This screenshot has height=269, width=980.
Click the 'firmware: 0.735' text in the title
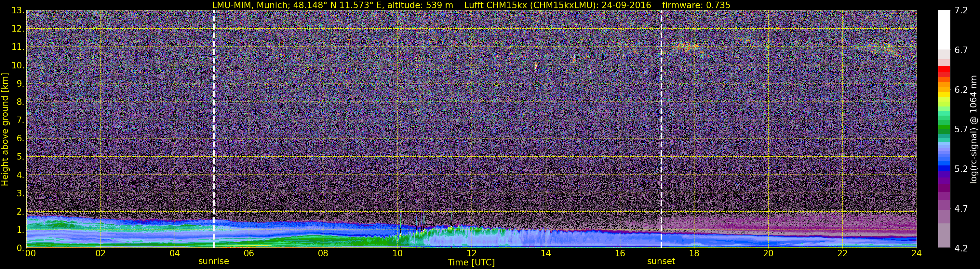[696, 5]
